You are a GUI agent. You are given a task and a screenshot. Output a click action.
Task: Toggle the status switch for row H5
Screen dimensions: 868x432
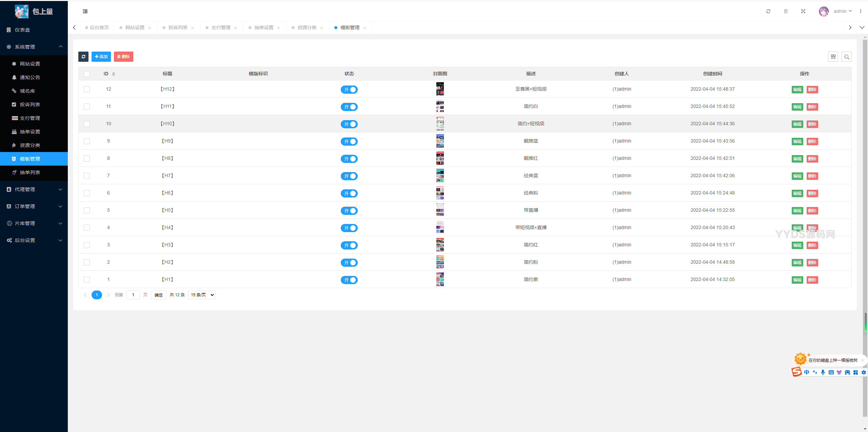tap(349, 211)
